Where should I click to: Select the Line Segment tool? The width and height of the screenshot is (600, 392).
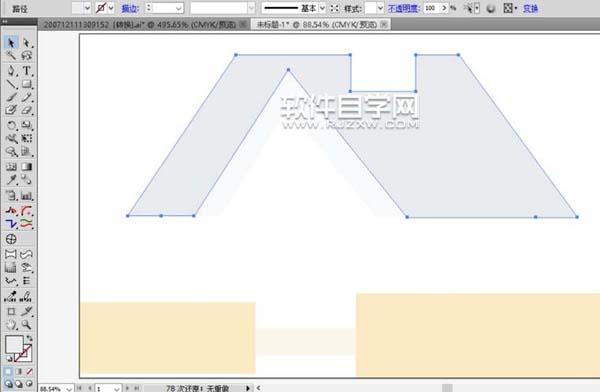[x=11, y=84]
